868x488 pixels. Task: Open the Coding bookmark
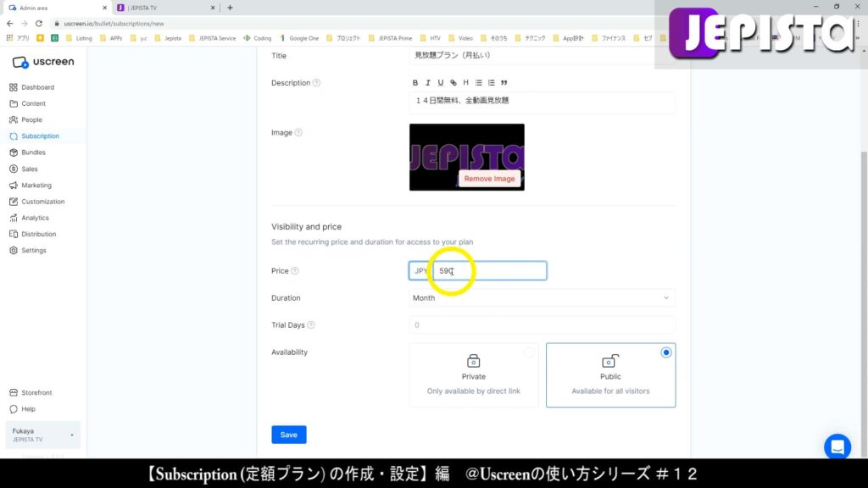258,38
